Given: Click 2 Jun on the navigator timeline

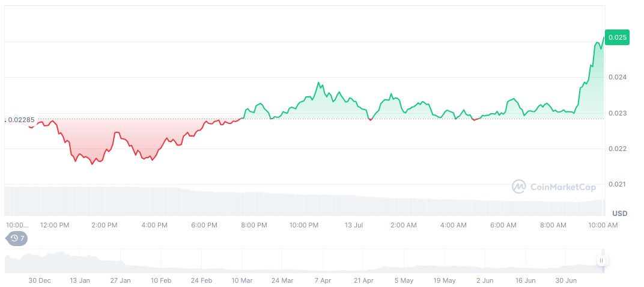Looking at the screenshot, I should pyautogui.click(x=485, y=280).
